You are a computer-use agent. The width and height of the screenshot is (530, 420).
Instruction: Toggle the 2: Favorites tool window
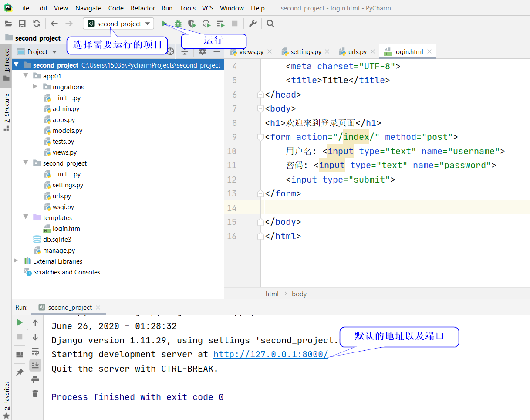[6, 399]
